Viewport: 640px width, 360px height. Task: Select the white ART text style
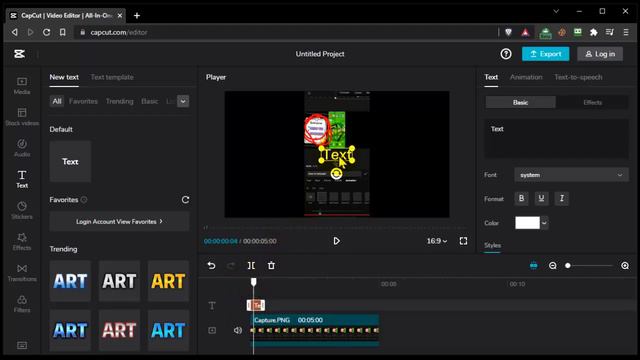point(119,281)
